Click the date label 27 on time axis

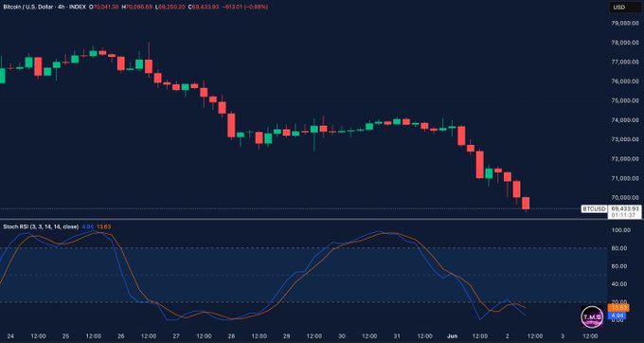[176, 336]
